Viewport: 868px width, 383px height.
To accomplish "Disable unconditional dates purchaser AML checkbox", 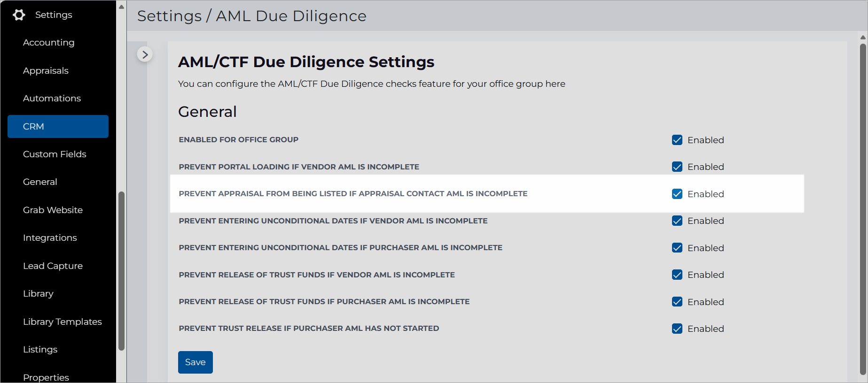I will 677,248.
